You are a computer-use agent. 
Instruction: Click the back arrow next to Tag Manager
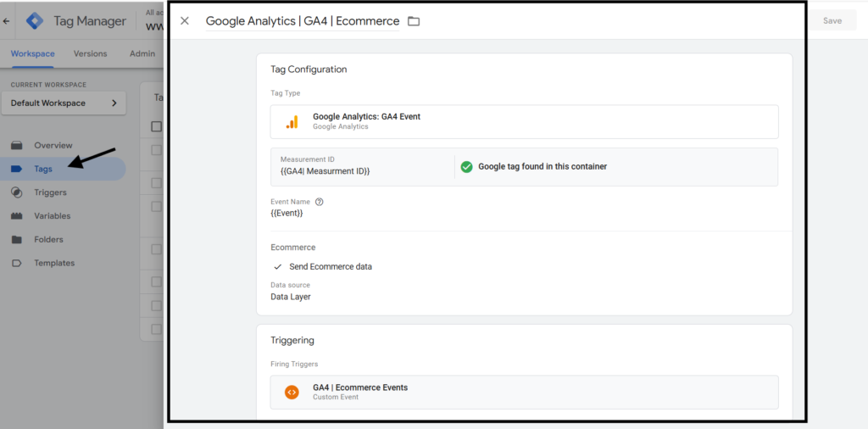point(7,21)
